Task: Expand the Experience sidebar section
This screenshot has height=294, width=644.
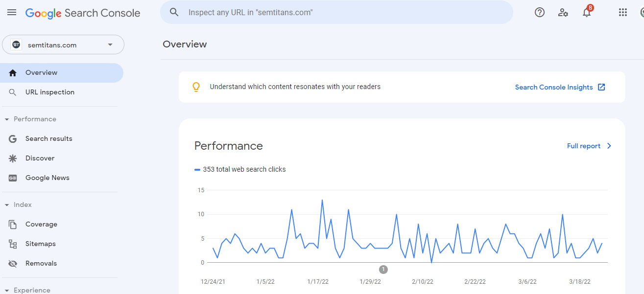Action: click(7, 290)
